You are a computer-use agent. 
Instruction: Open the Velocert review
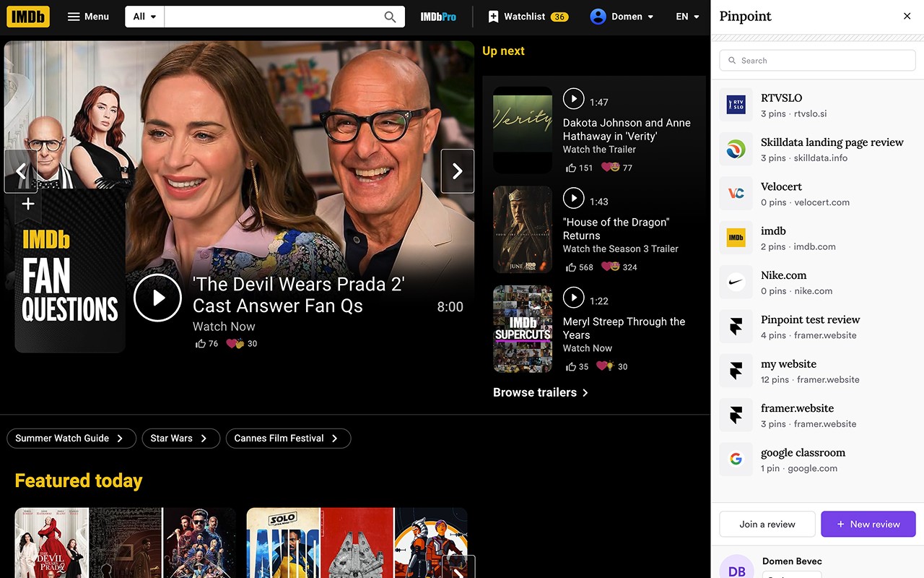817,194
